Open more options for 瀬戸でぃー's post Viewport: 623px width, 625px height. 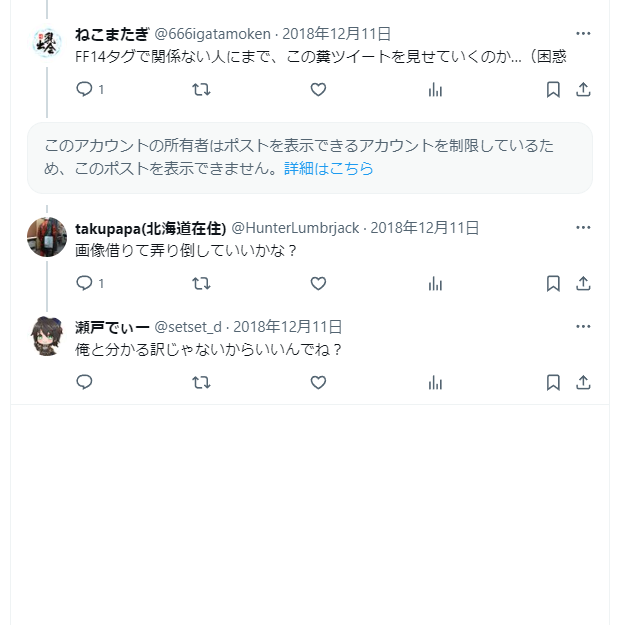[x=584, y=326]
